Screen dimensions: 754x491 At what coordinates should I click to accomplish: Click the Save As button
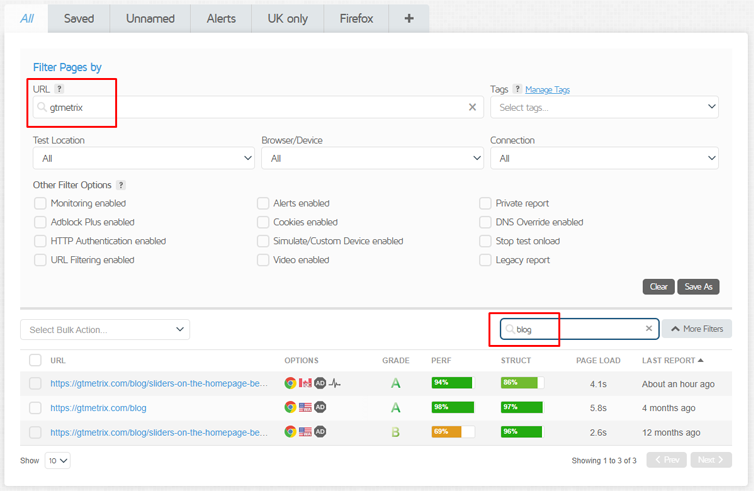coord(699,287)
